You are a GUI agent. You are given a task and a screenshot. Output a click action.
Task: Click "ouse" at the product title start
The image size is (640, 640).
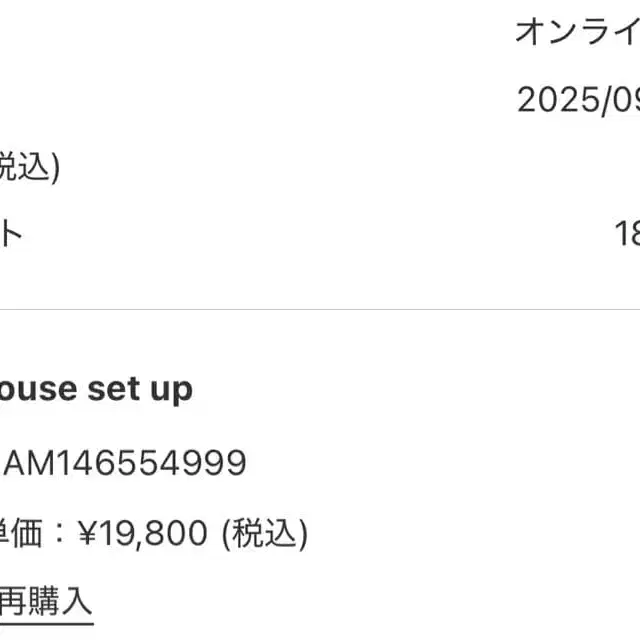(x=38, y=389)
